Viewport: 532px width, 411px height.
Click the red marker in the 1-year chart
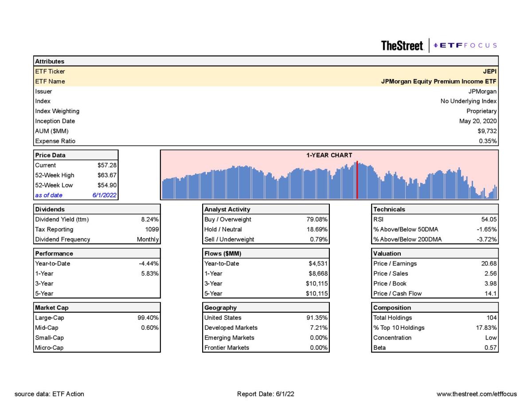tap(357, 180)
